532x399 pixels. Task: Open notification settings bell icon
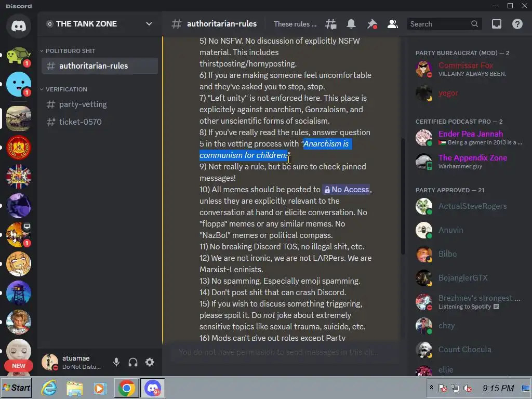351,24
